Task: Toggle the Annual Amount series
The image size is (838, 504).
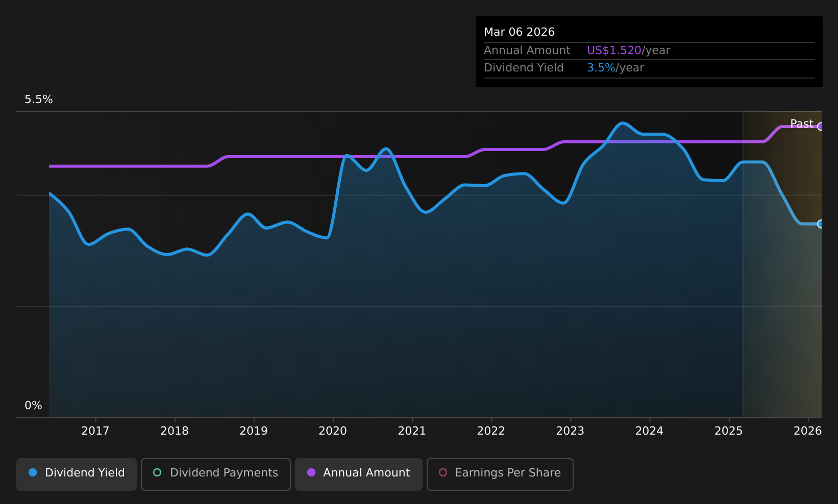Action: (359, 474)
